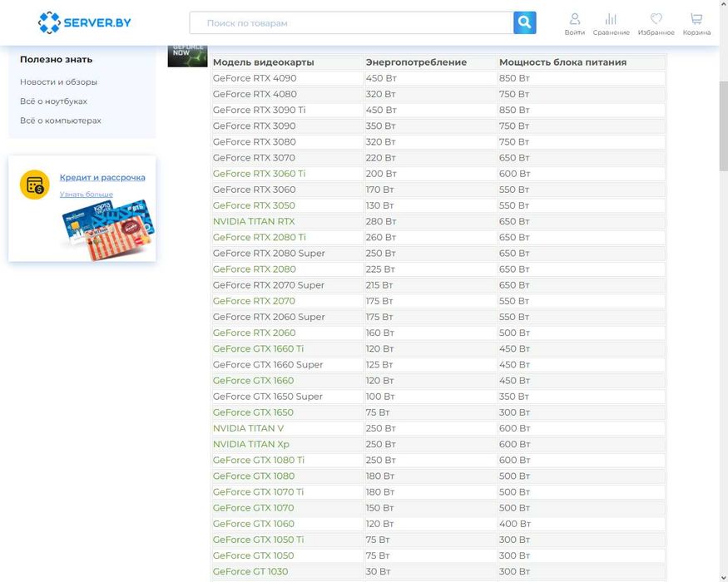Open the NVIDIA TITAN RTX link
The width and height of the screenshot is (728, 582).
click(x=254, y=221)
